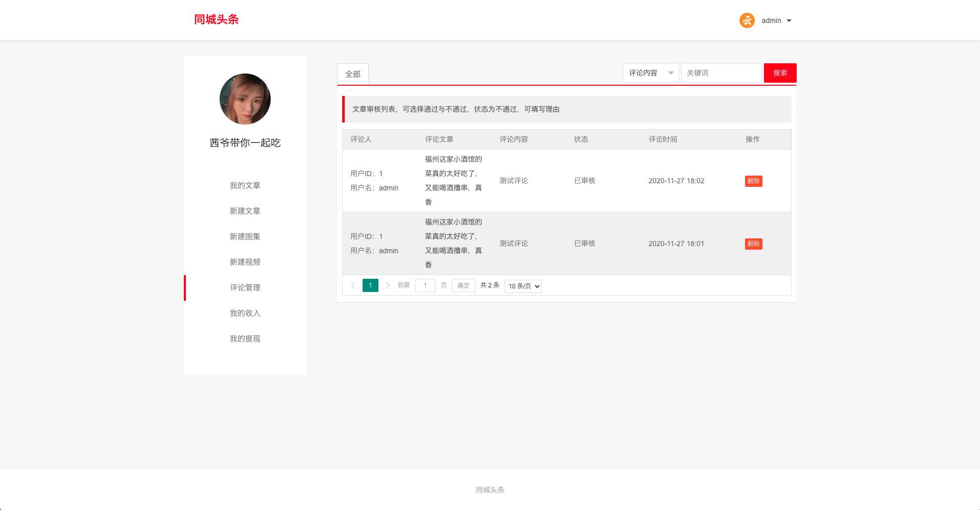
Task: Select 评论管理 in the sidebar
Action: click(245, 287)
